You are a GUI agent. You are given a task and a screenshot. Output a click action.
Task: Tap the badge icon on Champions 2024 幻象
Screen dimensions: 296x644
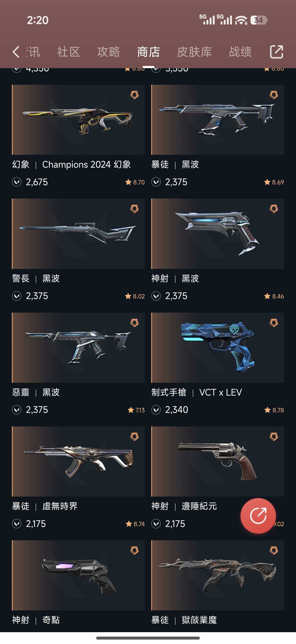pos(134,95)
